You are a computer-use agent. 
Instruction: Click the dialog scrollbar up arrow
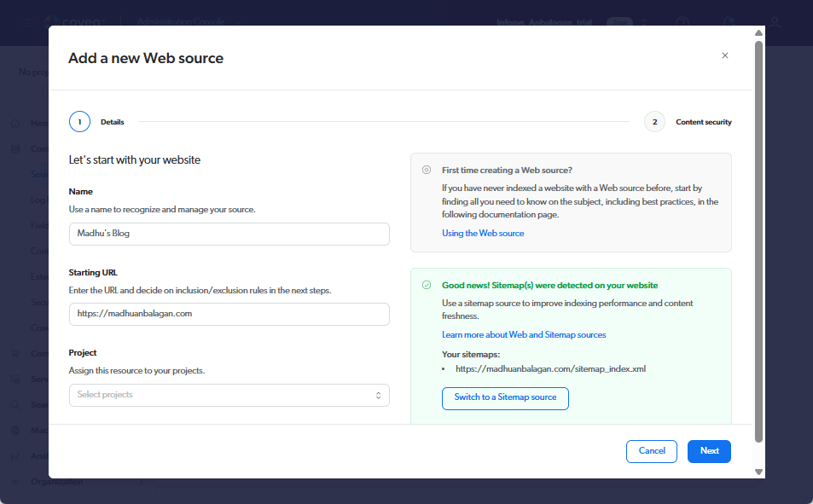[x=758, y=33]
